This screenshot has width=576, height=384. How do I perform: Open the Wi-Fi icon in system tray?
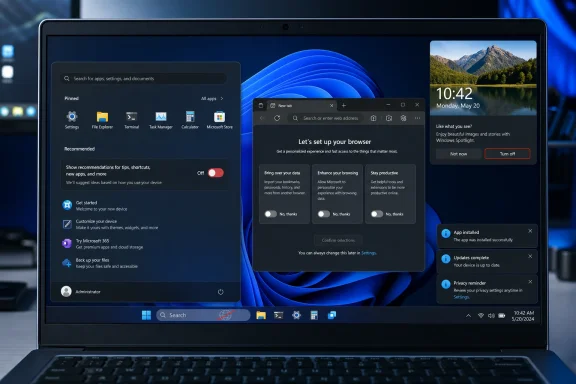coord(480,316)
